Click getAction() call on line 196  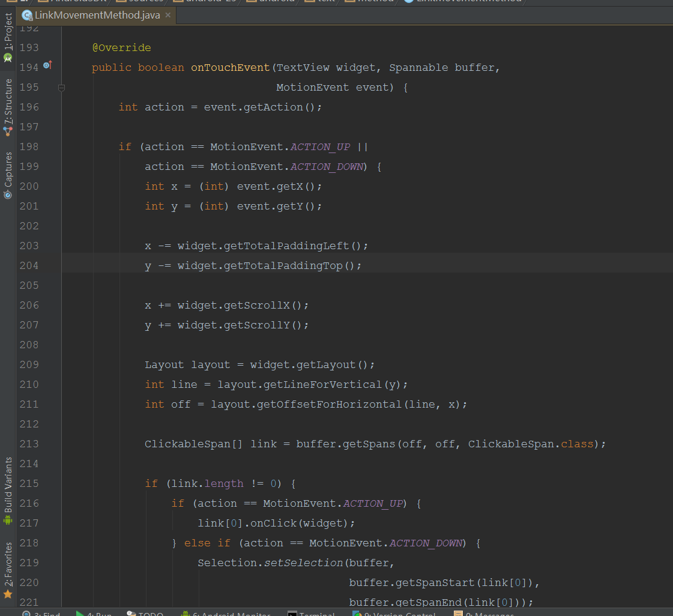tap(279, 107)
